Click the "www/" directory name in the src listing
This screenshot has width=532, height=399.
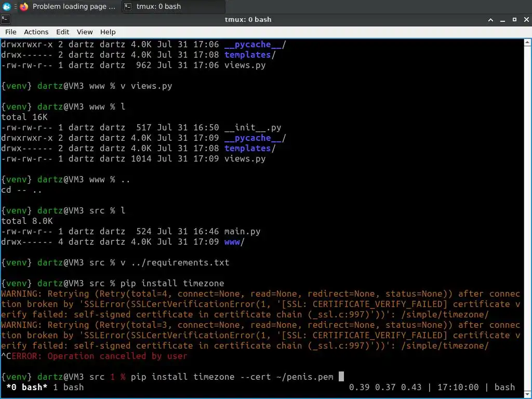click(x=234, y=242)
